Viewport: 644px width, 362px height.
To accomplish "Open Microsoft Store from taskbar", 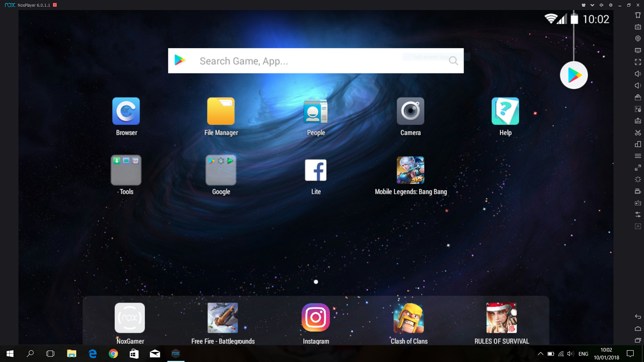I will [134, 354].
